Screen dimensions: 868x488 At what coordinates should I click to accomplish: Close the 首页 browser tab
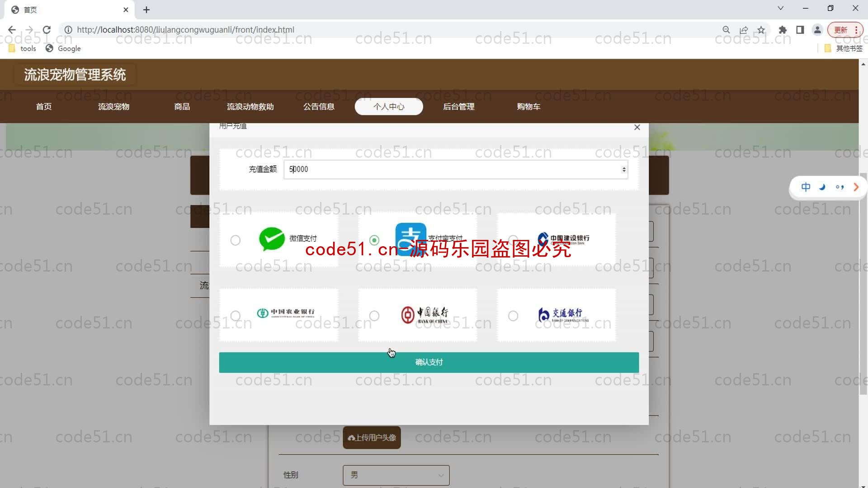coord(126,9)
